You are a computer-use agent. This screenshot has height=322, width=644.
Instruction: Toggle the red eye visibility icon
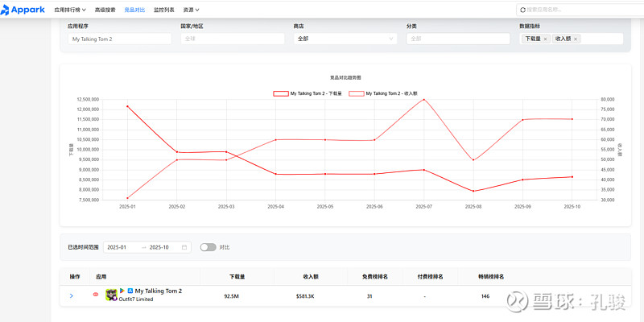(96, 295)
